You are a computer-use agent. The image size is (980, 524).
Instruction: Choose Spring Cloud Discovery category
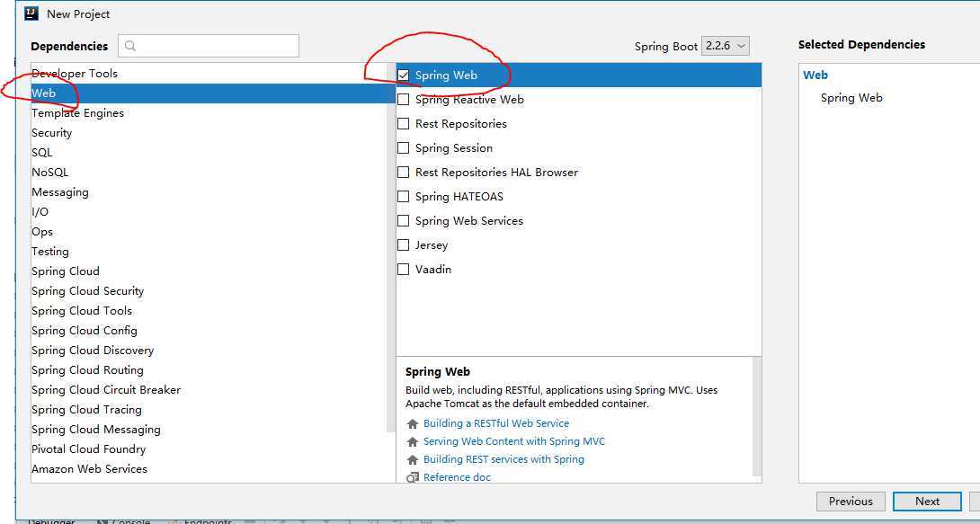209,351
